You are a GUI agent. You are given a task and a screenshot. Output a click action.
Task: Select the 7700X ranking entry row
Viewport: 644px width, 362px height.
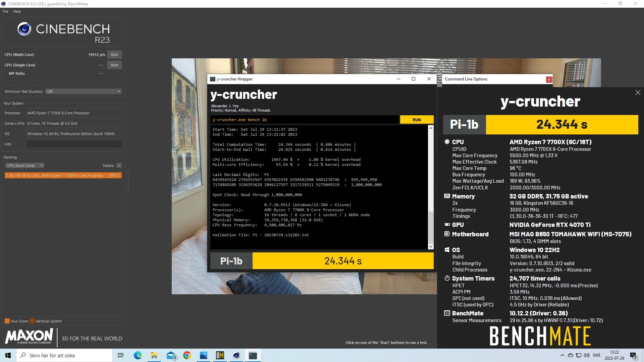point(63,175)
